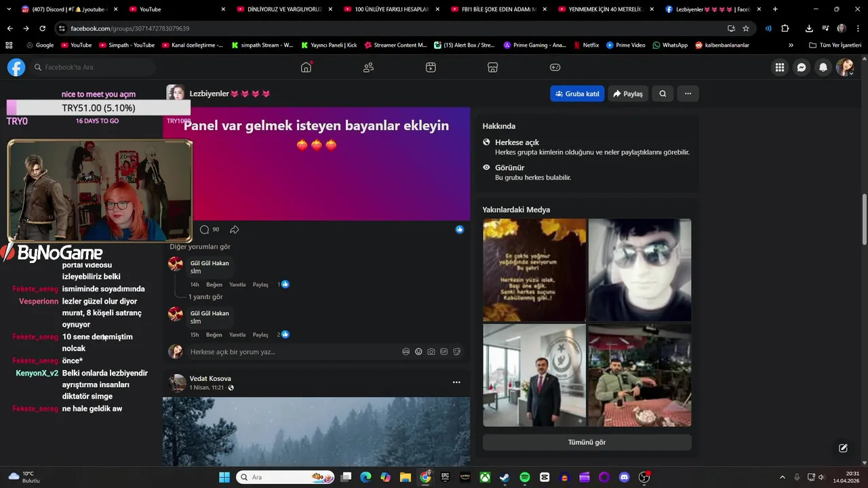Switch to "FBI'I BİLE ŞOKE EDEN ADAM" tab
The height and width of the screenshot is (488, 868).
click(x=500, y=9)
